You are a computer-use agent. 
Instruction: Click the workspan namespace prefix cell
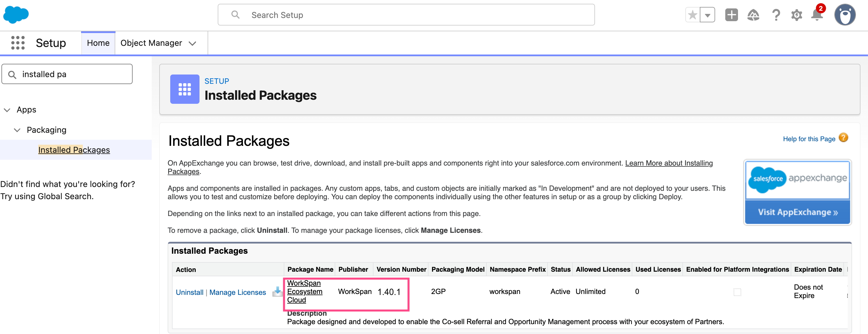[505, 291]
